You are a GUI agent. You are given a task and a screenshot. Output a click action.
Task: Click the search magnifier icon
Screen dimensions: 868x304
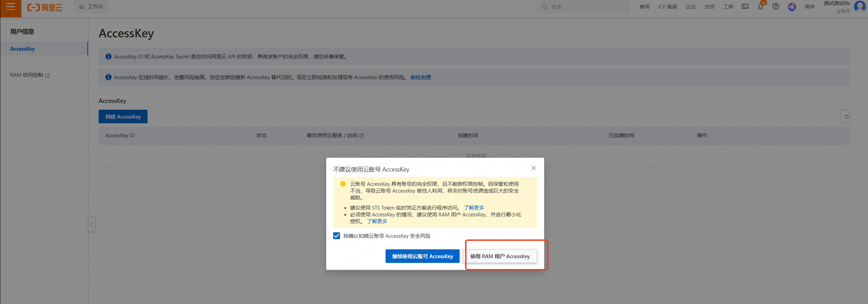pyautogui.click(x=544, y=7)
